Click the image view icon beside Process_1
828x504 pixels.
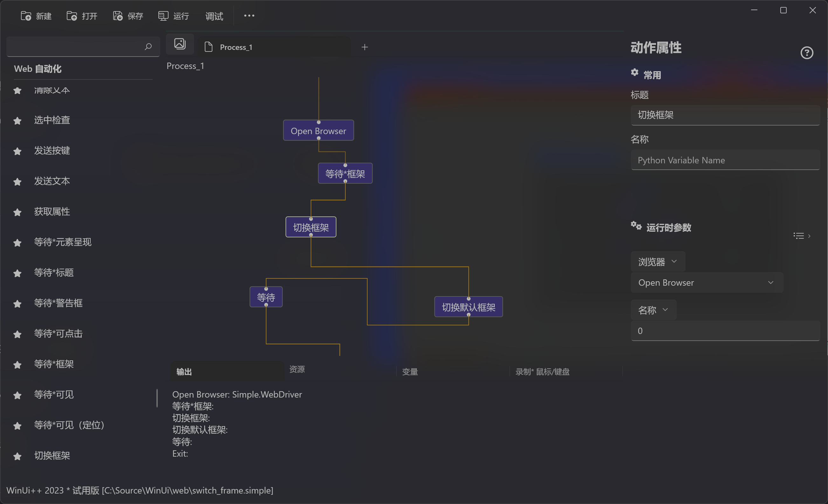coord(180,44)
